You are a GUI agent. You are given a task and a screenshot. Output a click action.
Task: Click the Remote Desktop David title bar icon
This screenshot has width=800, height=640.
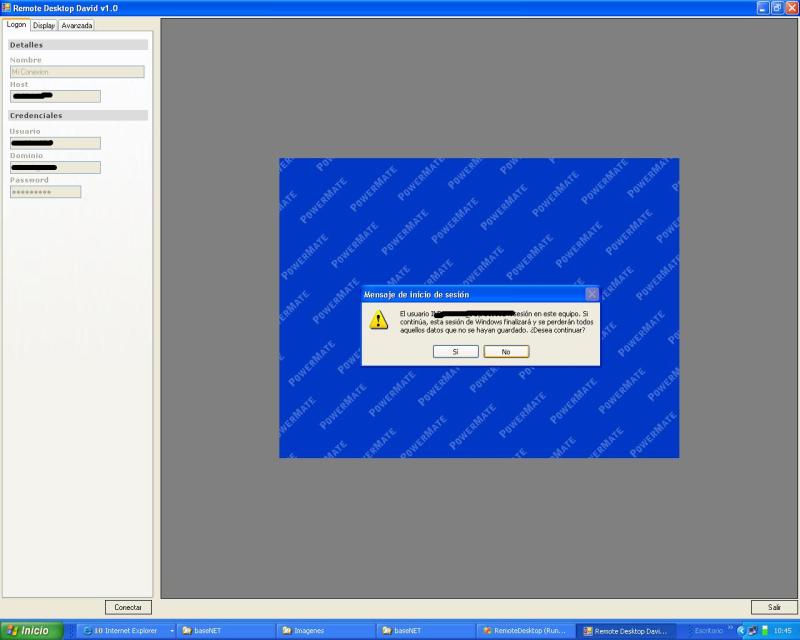6,7
